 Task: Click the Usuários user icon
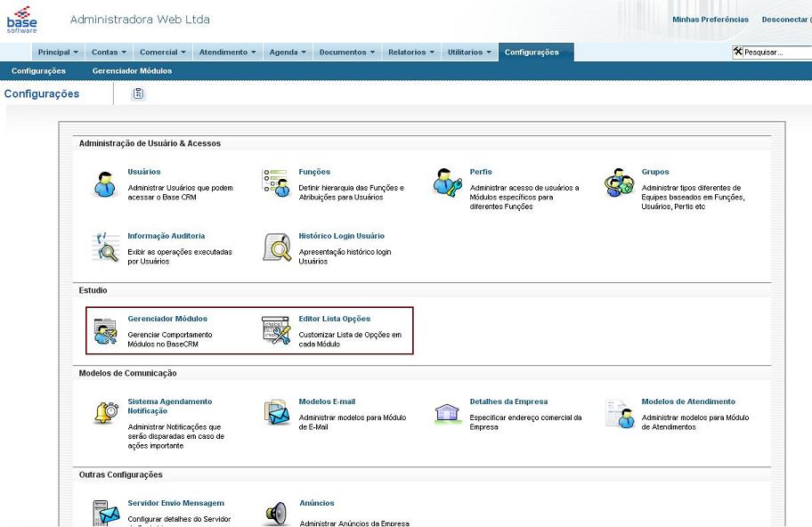(105, 183)
